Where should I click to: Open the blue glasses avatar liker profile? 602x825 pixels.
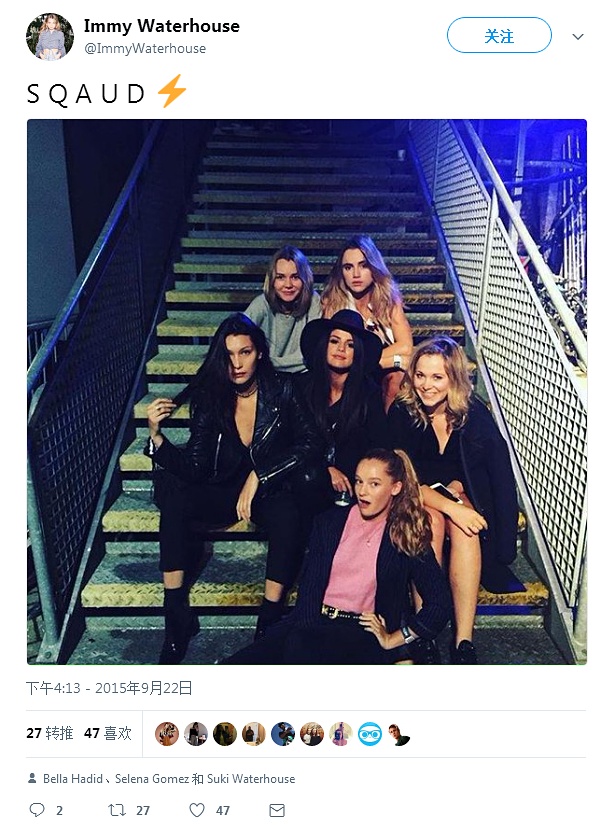(370, 733)
